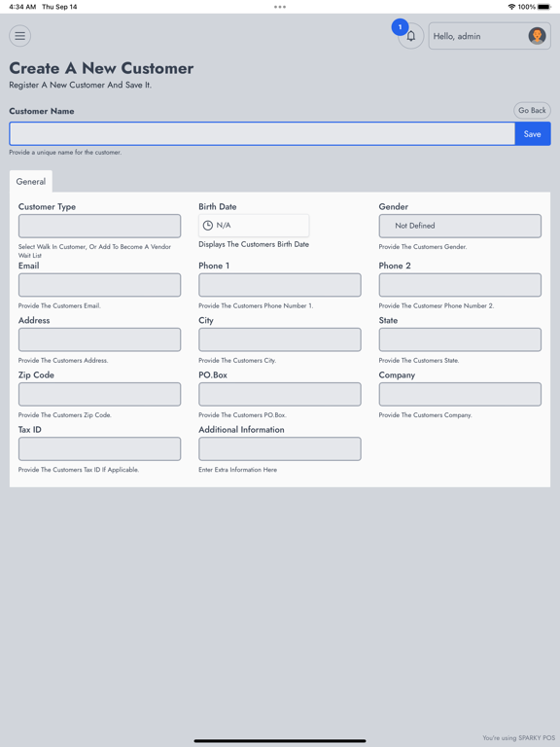Click the Customer Type label
Image resolution: width=560 pixels, height=747 pixels.
pyautogui.click(x=47, y=207)
